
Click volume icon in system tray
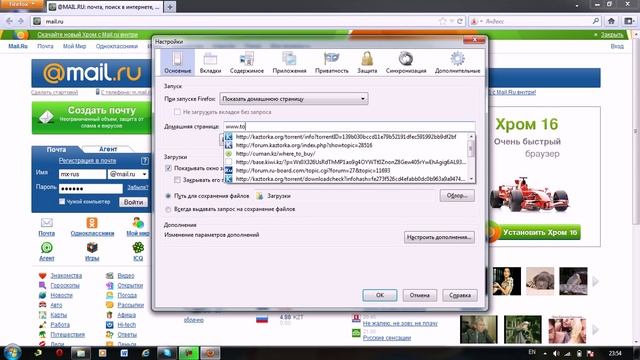[x=556, y=353]
